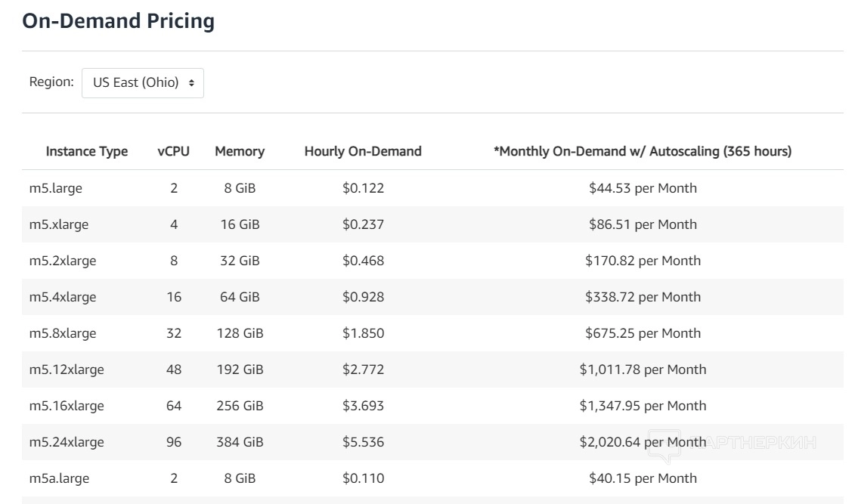Click the $1,011.78 per Month value
This screenshot has width=855, height=504.
643,369
